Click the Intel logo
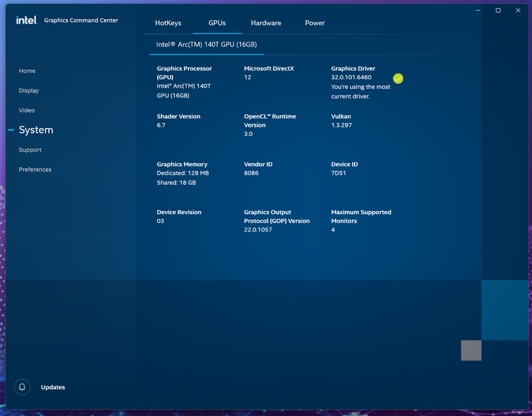This screenshot has height=416, width=532. click(27, 20)
